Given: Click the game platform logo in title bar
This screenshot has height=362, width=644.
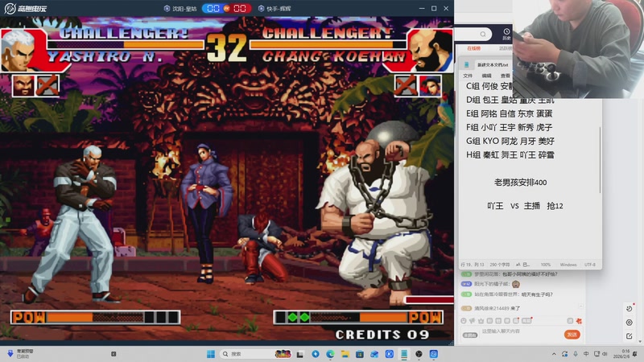Looking at the screenshot, I should [26, 8].
